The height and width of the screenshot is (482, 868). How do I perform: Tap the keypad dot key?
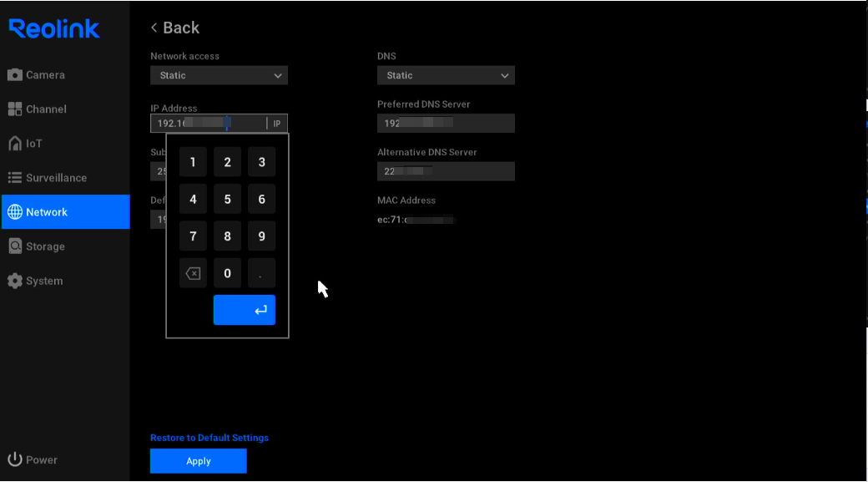click(262, 273)
